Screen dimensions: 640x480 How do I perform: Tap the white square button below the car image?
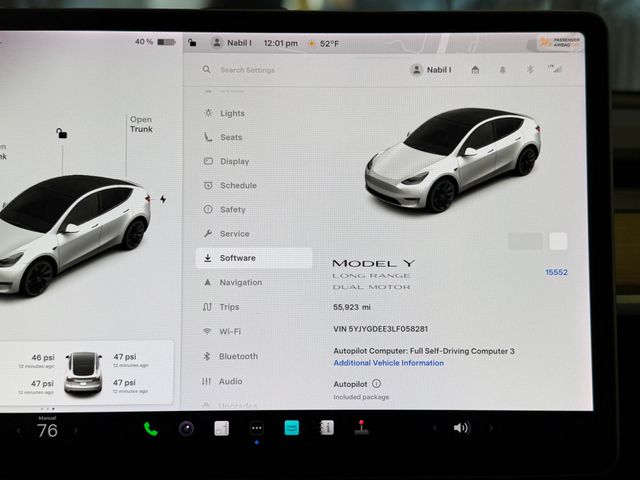558,241
